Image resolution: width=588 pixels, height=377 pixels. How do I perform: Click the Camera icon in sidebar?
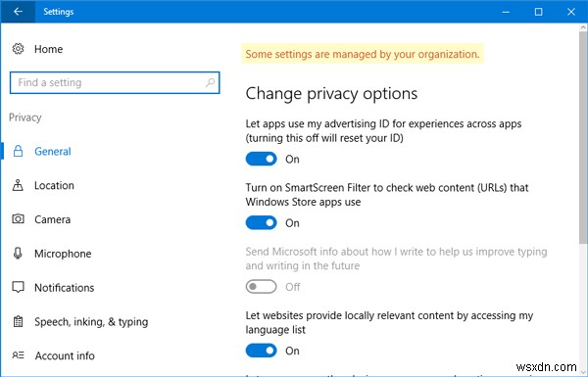(x=18, y=218)
